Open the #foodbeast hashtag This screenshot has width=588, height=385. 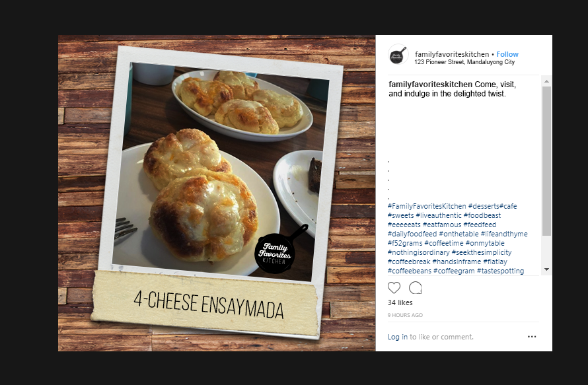[482, 215]
